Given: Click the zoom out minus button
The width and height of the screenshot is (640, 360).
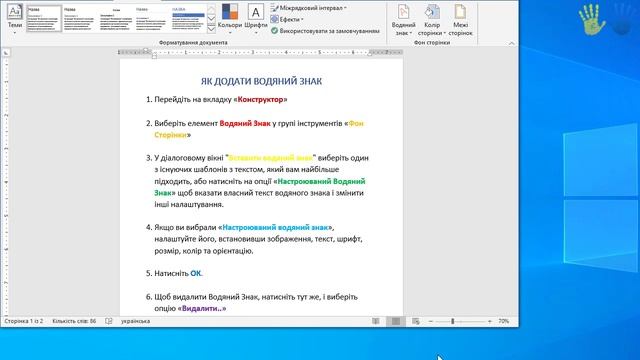Looking at the screenshot, I should (x=431, y=322).
